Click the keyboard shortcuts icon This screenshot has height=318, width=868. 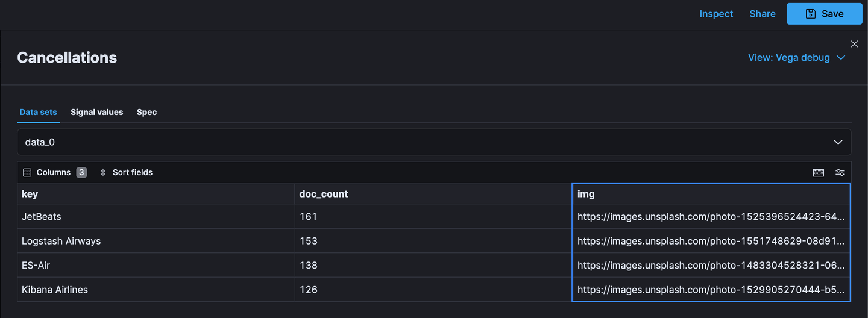click(818, 173)
